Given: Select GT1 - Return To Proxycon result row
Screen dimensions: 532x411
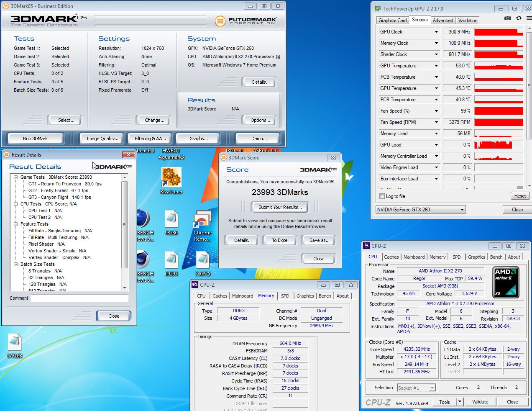Looking at the screenshot, I should click(65, 184).
